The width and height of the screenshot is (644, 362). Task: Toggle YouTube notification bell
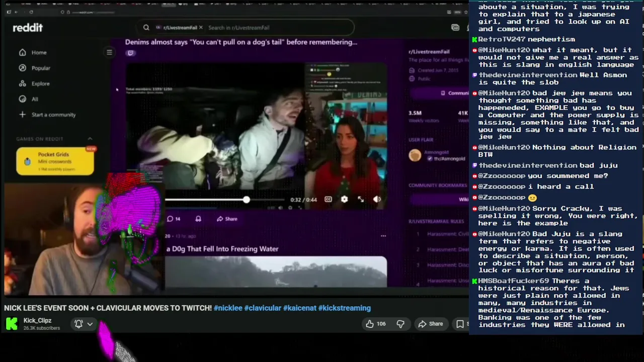coord(78,324)
